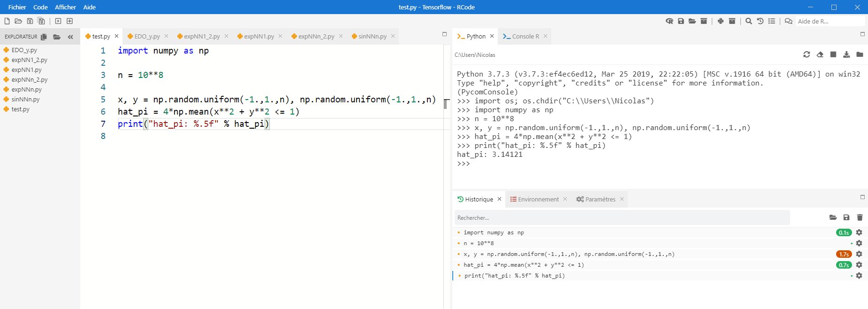Screen dimensions: 868x309
Task: Close the Console R tab
Action: tap(545, 36)
